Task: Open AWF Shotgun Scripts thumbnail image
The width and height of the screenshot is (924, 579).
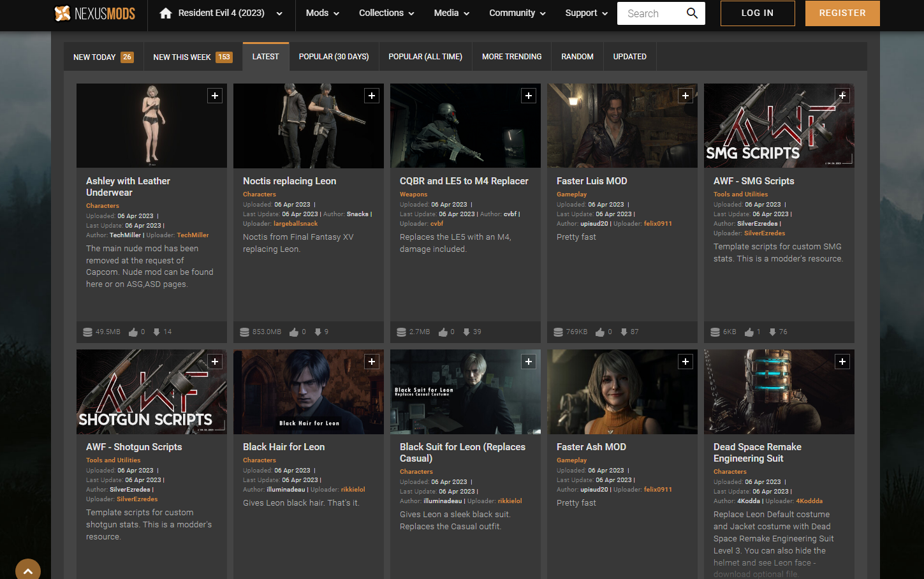Action: pos(152,392)
